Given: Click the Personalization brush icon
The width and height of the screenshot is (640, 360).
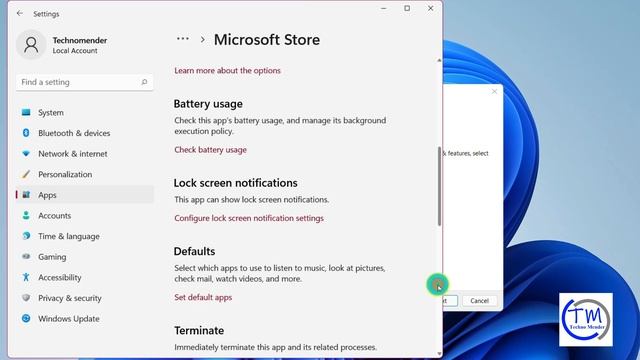Looking at the screenshot, I should coord(26,174).
